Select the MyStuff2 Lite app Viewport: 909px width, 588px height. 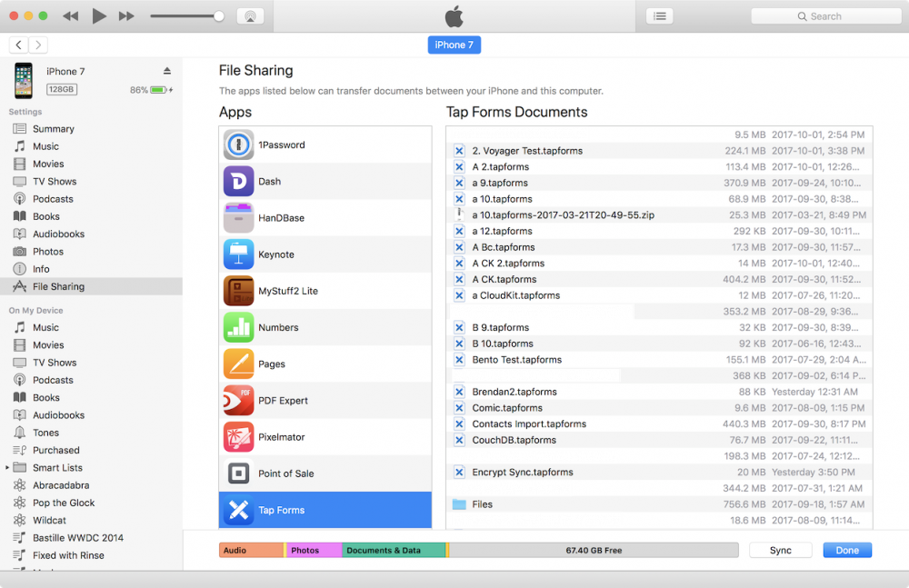325,291
